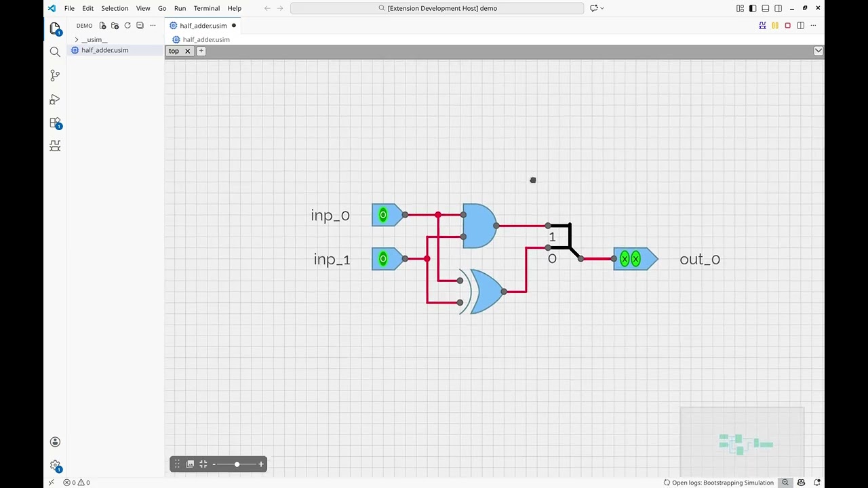The image size is (868, 488).
Task: Click the out_0 label
Action: [700, 260]
